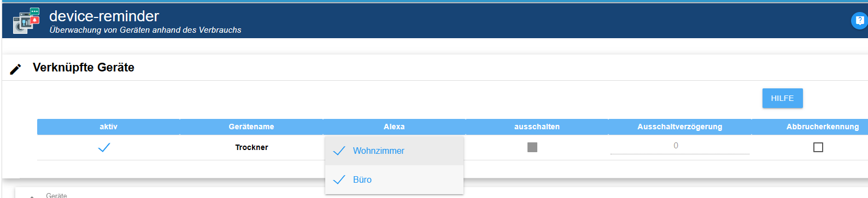
Task: Click the HILFE button
Action: tap(782, 98)
